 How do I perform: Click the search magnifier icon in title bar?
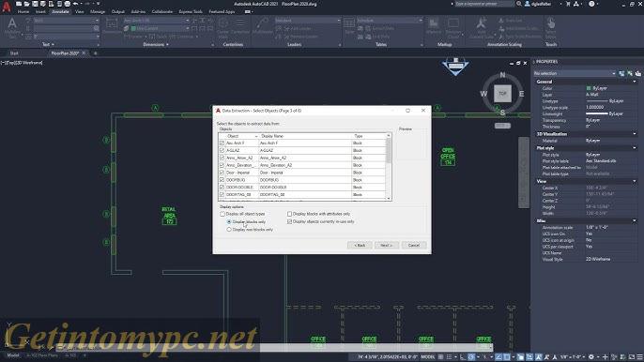click(519, 4)
